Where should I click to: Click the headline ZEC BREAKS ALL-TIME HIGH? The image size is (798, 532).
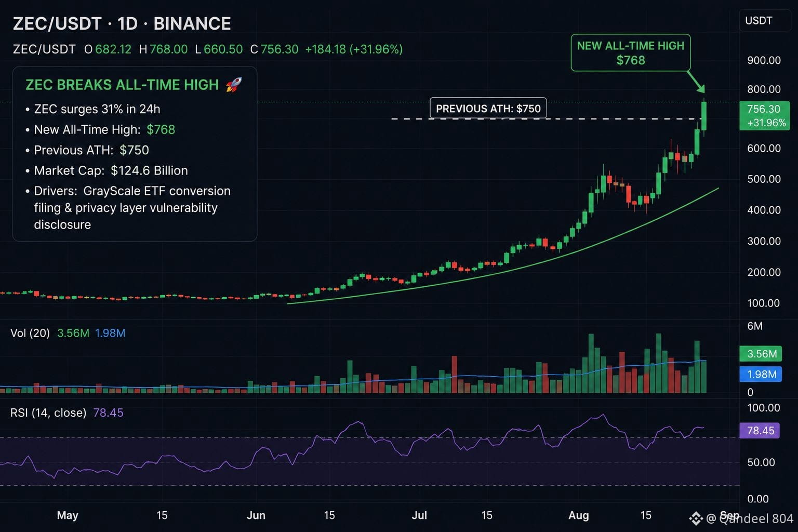(122, 85)
